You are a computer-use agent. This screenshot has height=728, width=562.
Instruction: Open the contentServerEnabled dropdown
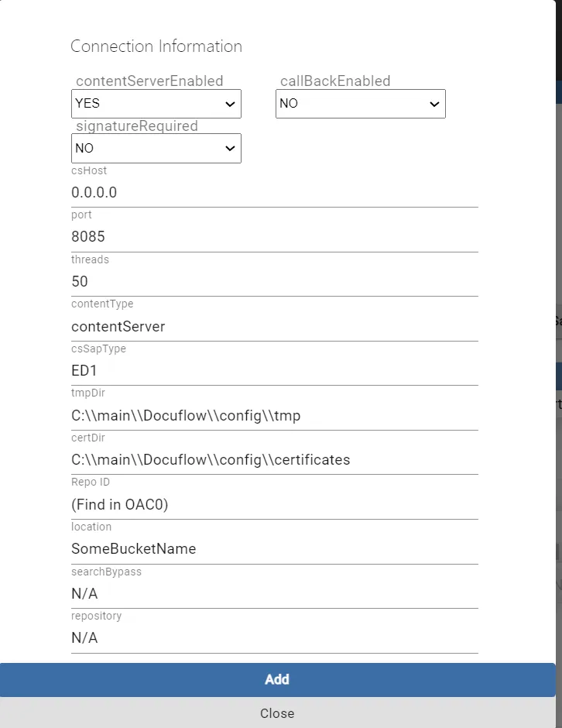[156, 104]
